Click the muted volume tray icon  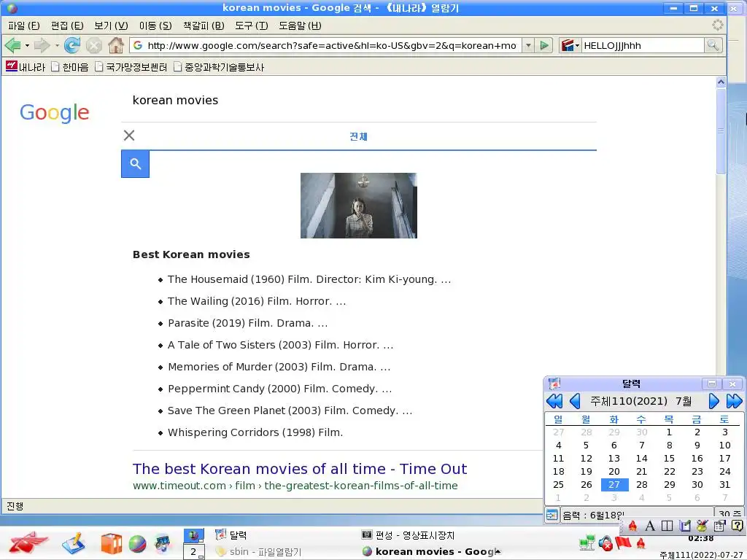tap(605, 542)
